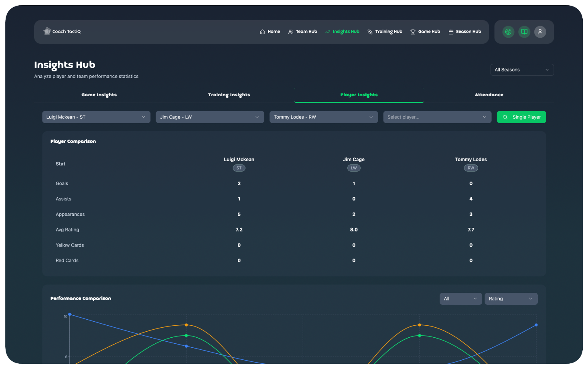This screenshot has height=369, width=588.
Task: Click the Performance Comparison heading
Action: point(81,298)
